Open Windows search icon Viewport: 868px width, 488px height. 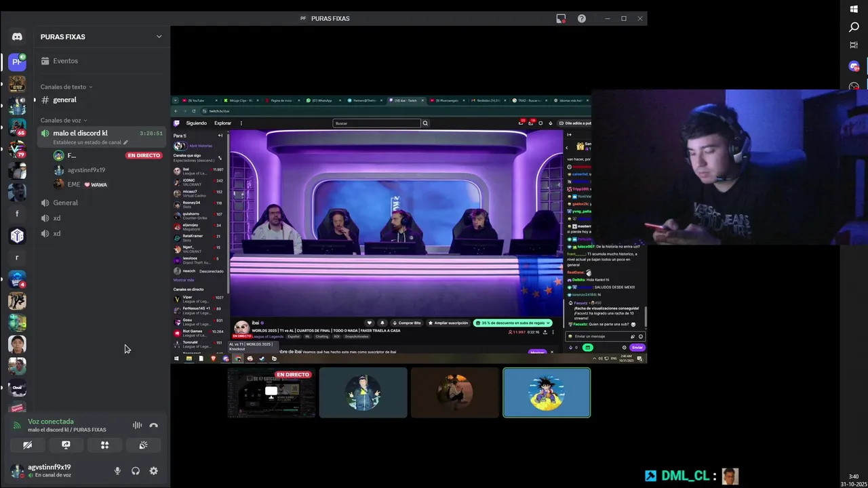[854, 28]
